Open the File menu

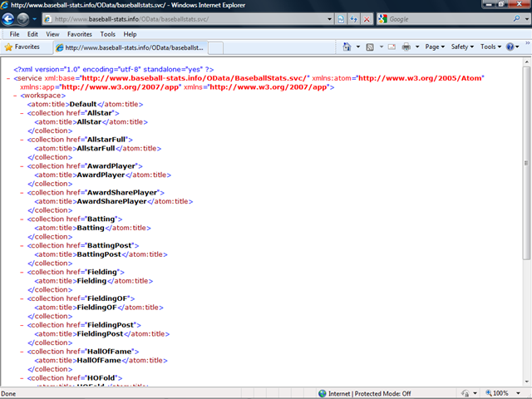pyautogui.click(x=14, y=34)
